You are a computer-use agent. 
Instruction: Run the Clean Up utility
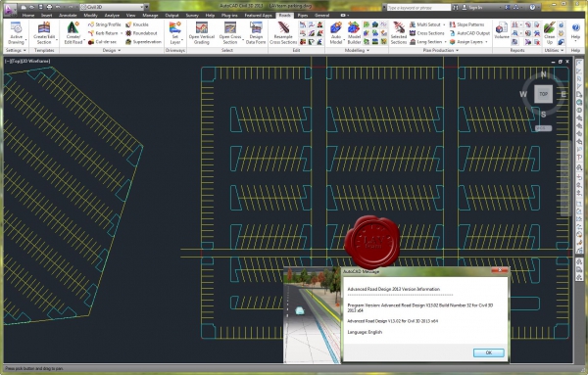tap(550, 33)
